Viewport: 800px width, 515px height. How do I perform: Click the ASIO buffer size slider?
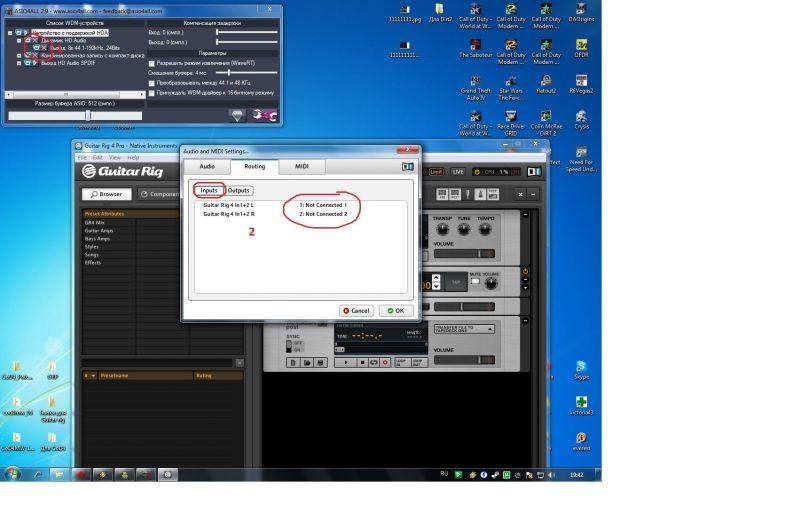point(88,116)
